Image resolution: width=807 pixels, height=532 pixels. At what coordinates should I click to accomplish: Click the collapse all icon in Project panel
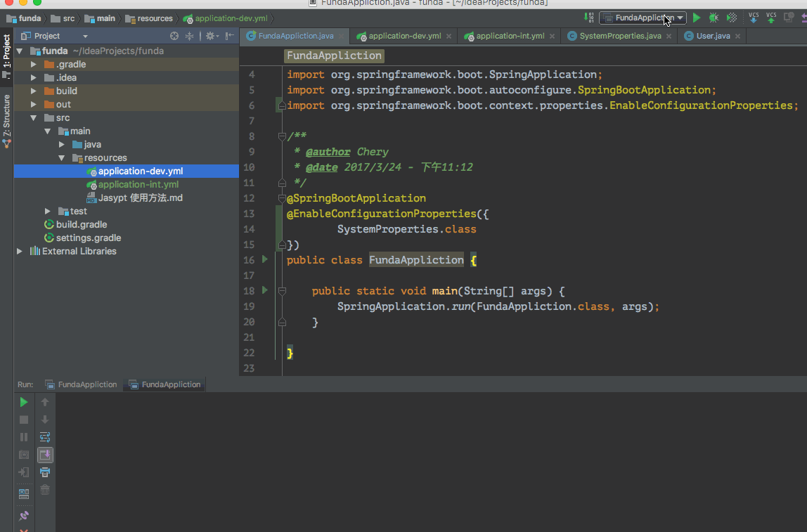coord(189,36)
